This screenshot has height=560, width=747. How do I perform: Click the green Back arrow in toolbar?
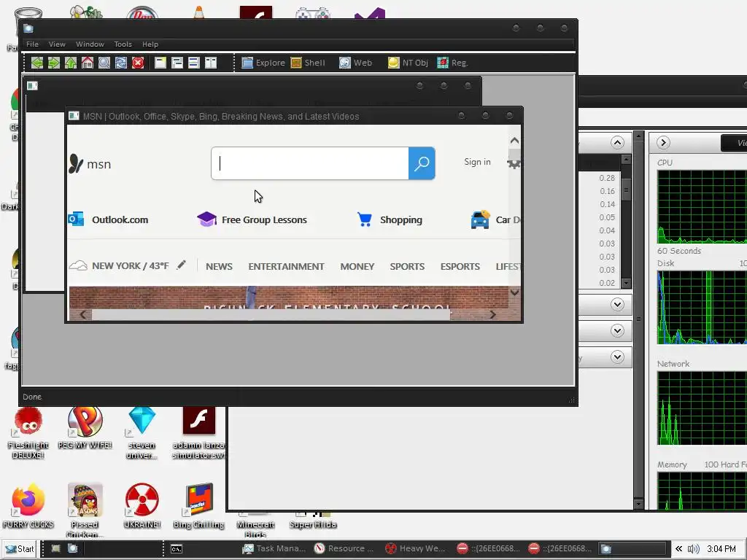click(37, 63)
